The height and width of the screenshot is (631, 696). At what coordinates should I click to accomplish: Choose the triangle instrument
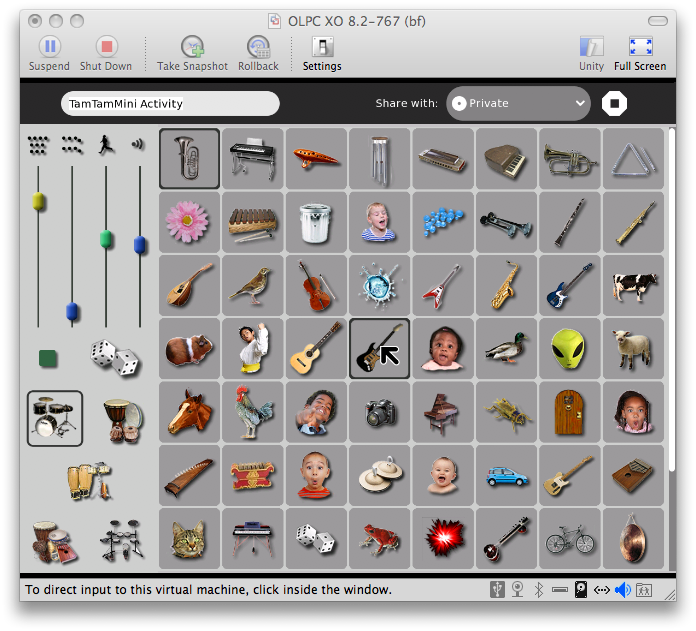(633, 158)
